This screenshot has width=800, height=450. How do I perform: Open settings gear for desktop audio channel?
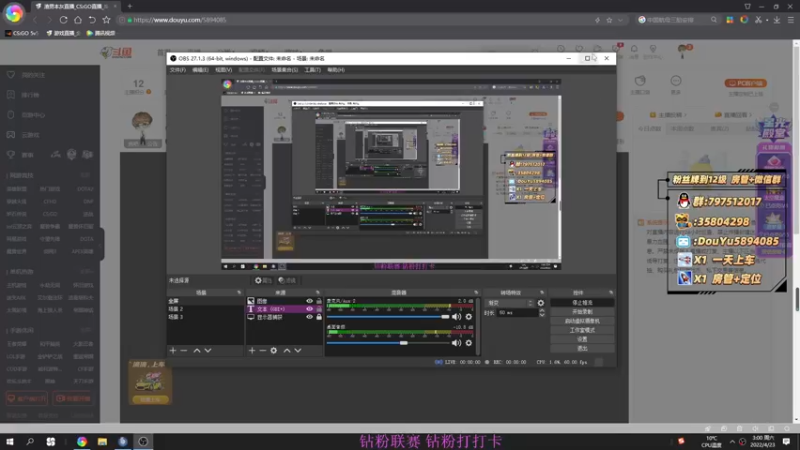pos(469,343)
